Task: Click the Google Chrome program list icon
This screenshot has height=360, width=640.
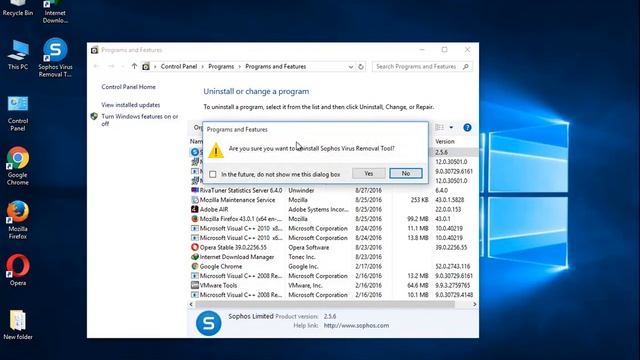Action: 195,266
